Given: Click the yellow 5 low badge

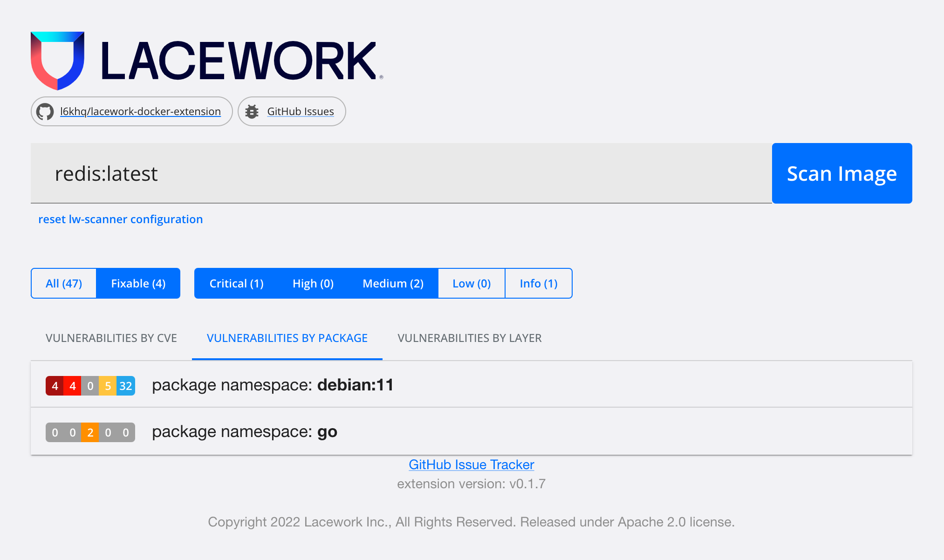Looking at the screenshot, I should click(108, 386).
